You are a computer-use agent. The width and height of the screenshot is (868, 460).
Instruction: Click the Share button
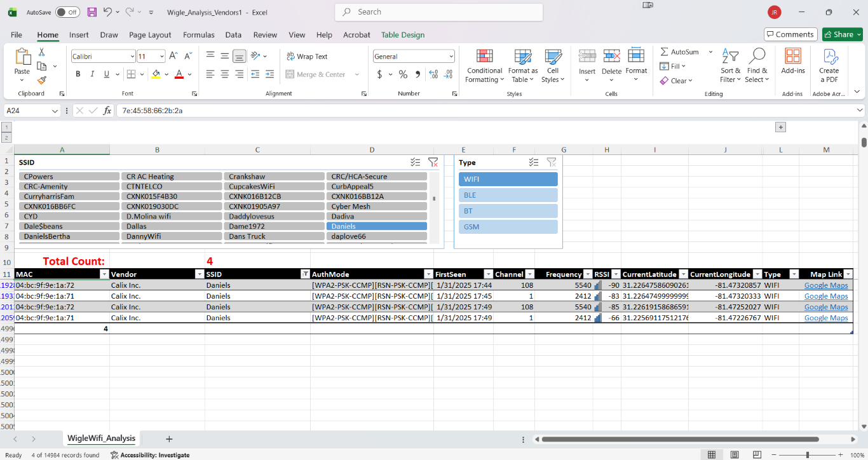(x=842, y=34)
